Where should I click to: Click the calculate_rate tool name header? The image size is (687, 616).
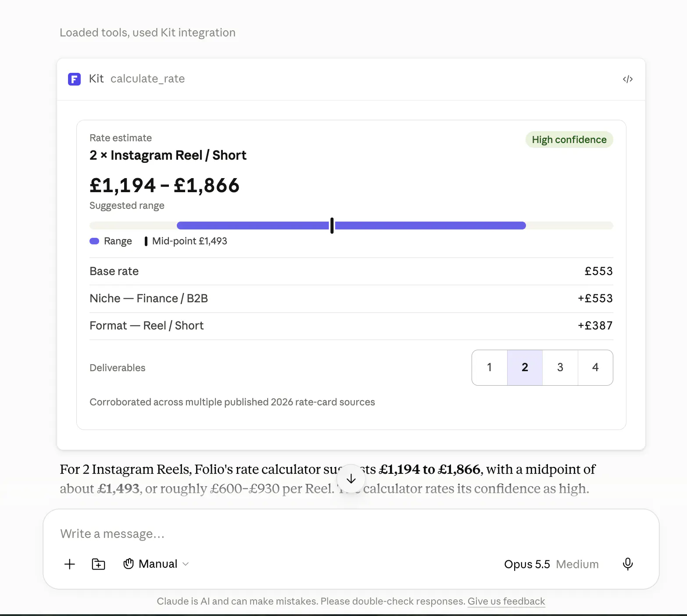coord(147,79)
